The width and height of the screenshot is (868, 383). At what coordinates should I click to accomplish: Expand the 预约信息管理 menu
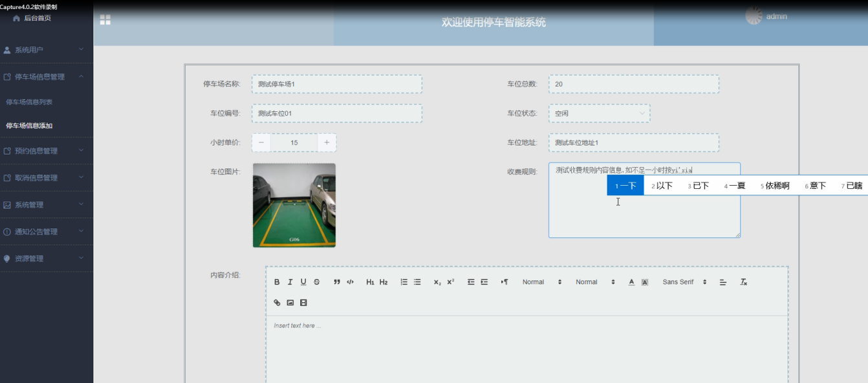(47, 151)
